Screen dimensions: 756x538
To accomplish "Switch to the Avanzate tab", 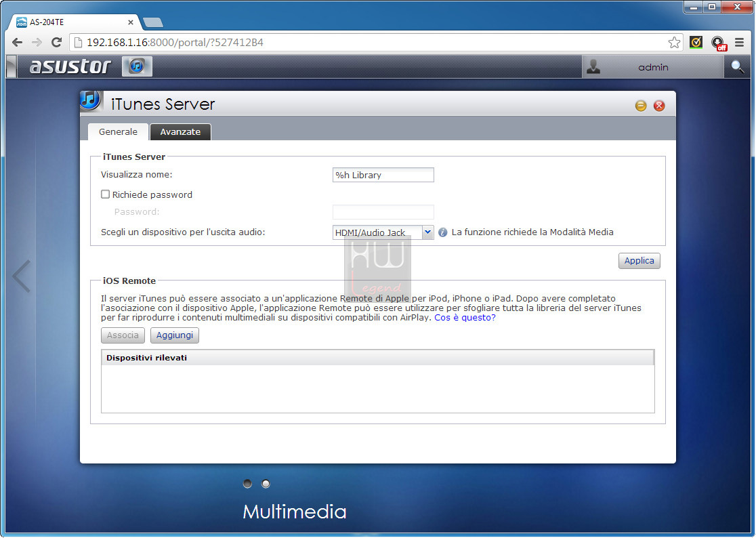I will click(180, 131).
